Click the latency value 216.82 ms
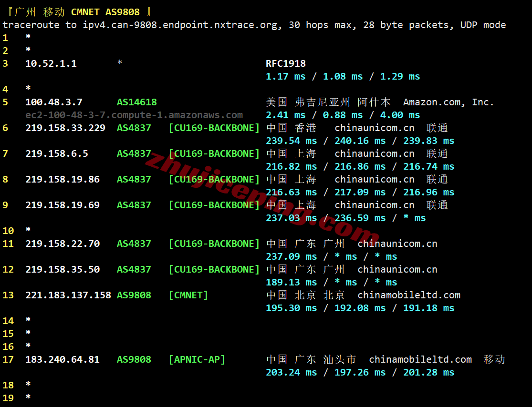The height and width of the screenshot is (407, 532). (x=291, y=167)
